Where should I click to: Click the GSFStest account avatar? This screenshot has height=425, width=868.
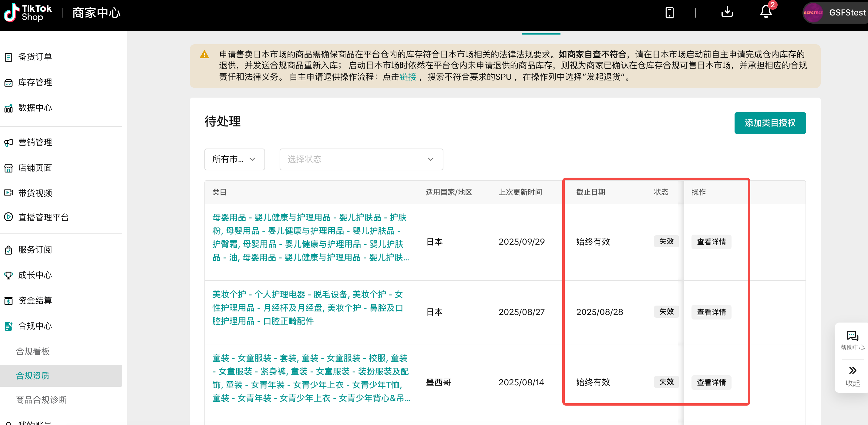click(x=813, y=13)
